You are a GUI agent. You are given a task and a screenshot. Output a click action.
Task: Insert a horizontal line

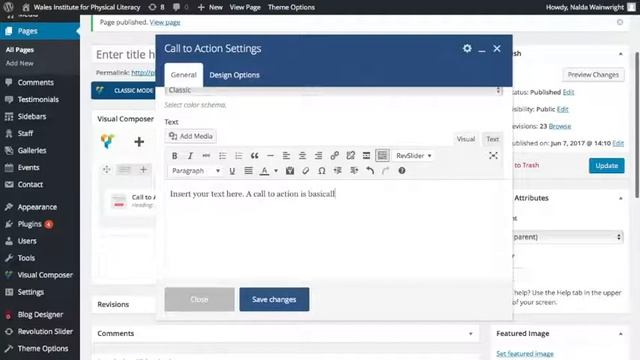[270, 156]
